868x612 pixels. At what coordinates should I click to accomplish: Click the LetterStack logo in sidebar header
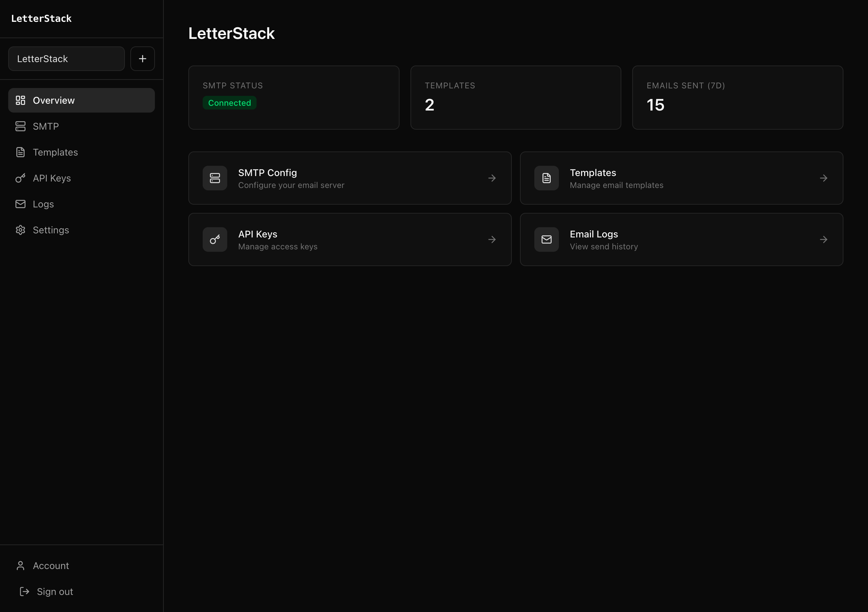pyautogui.click(x=42, y=18)
